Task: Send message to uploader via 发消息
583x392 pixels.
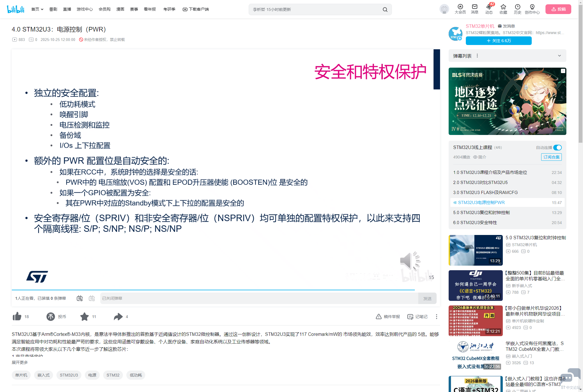Action: pyautogui.click(x=506, y=26)
